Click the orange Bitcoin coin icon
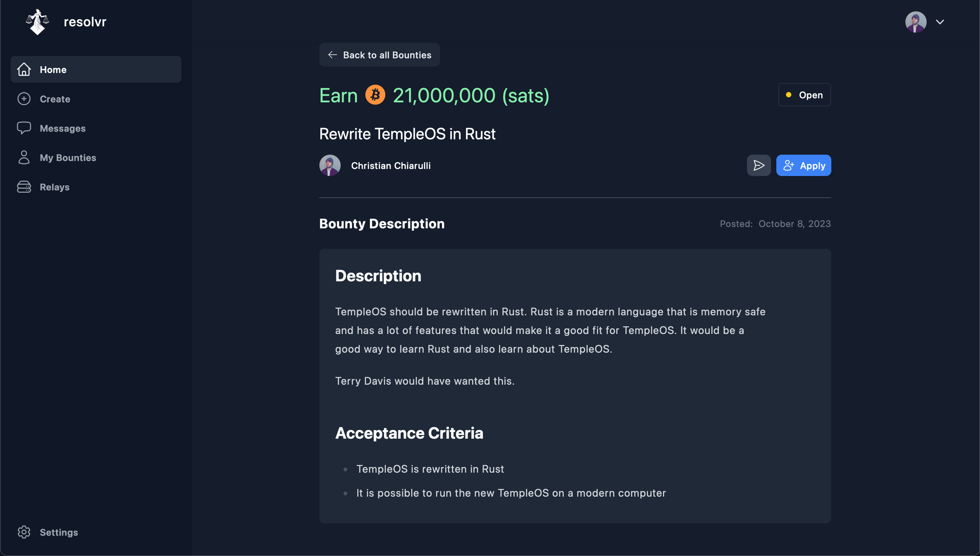Image resolution: width=980 pixels, height=556 pixels. pyautogui.click(x=375, y=95)
